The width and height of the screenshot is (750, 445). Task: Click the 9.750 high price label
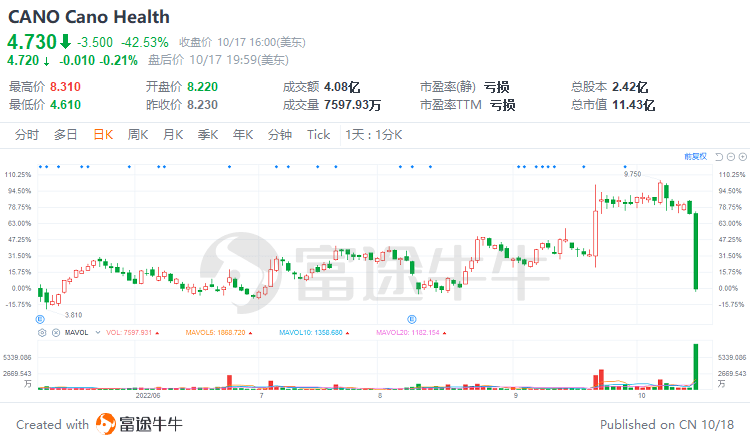632,174
